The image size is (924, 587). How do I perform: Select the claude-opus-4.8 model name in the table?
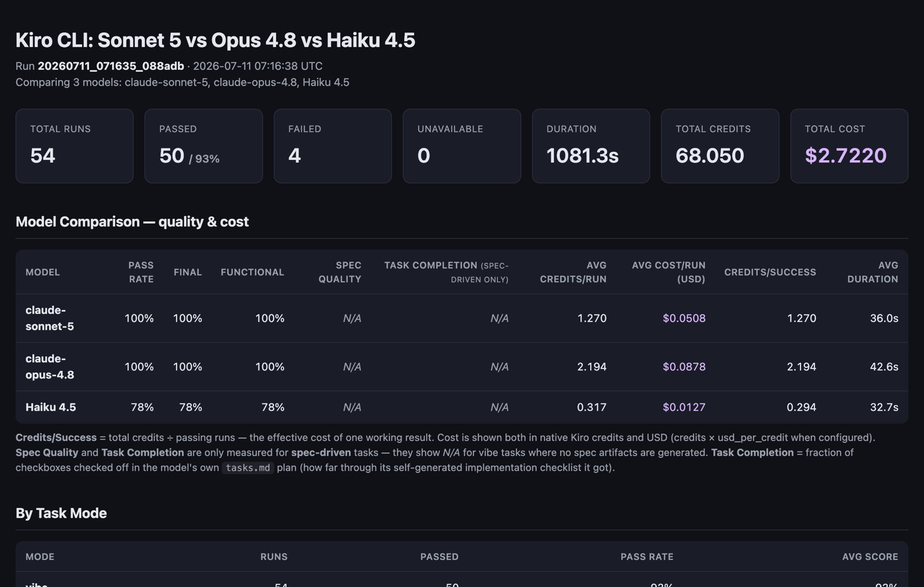click(50, 367)
